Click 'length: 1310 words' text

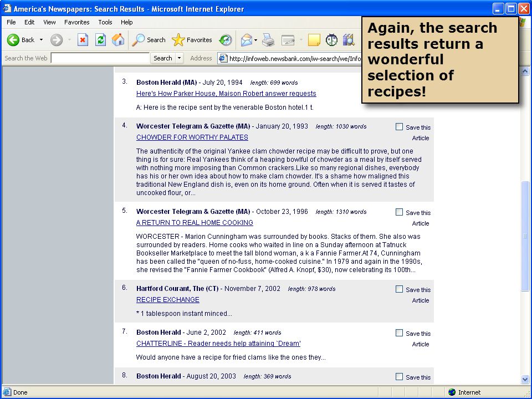341,212
